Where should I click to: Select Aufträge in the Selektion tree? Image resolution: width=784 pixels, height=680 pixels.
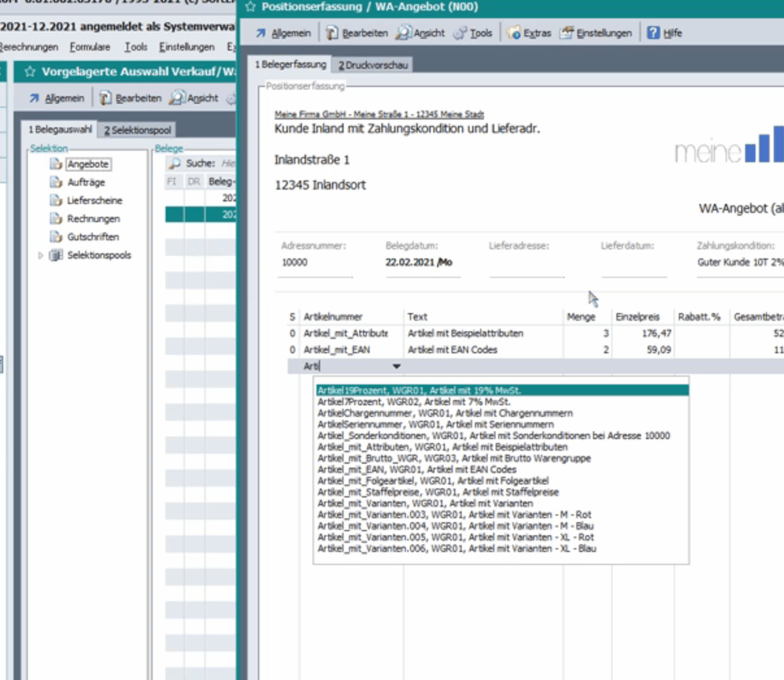(86, 183)
